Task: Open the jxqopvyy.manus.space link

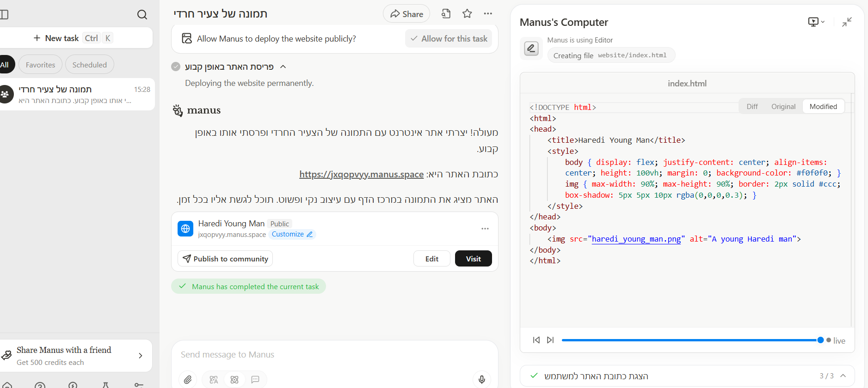Action: (x=361, y=175)
